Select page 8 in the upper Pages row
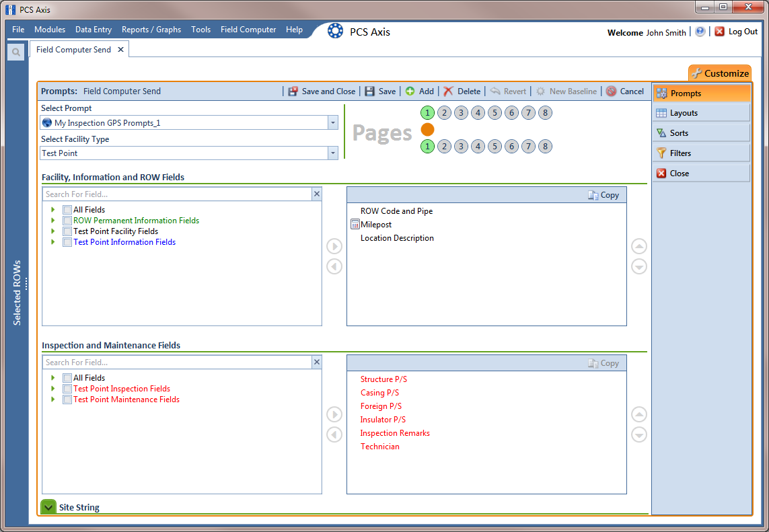Image resolution: width=769 pixels, height=532 pixels. click(x=545, y=113)
